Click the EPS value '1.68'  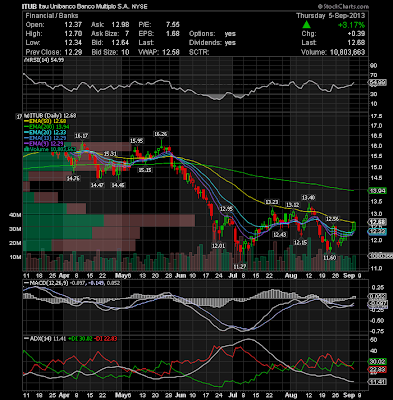click(x=172, y=34)
